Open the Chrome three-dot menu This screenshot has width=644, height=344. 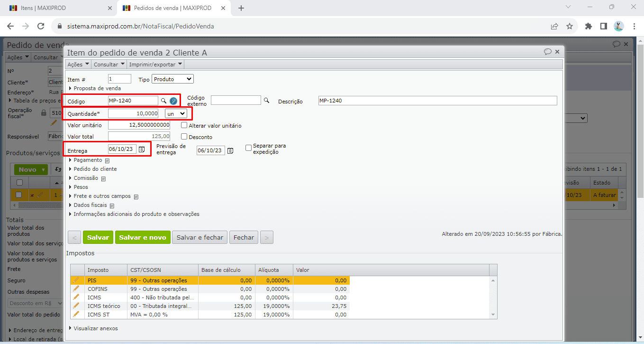[x=634, y=26]
